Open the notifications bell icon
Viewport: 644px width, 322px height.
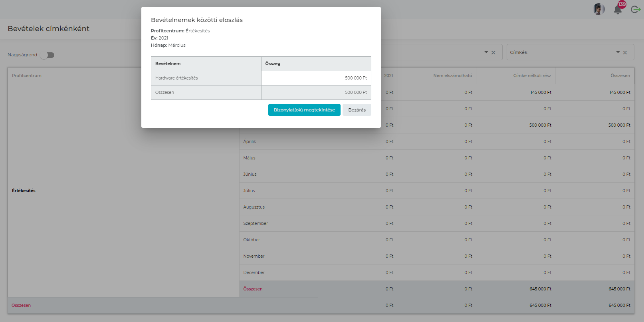tap(618, 9)
